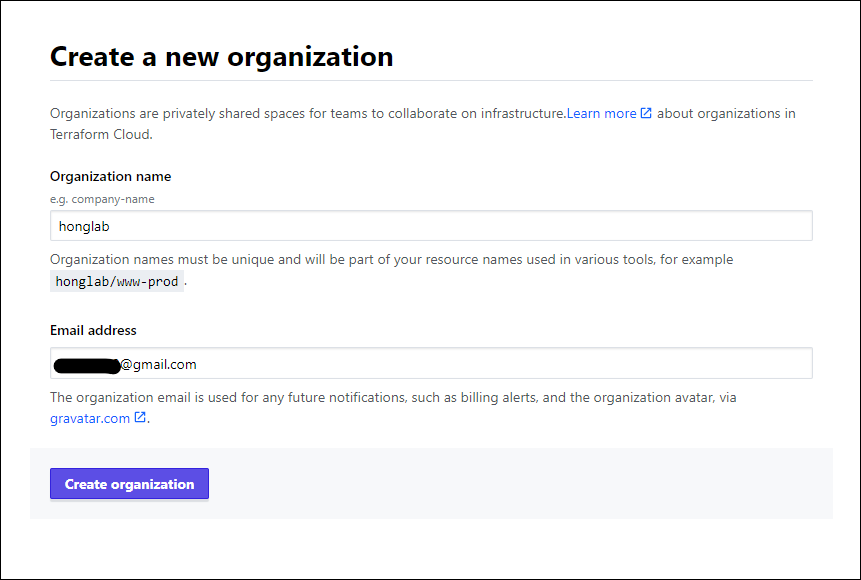
Task: Click the Create organization button
Action: [129, 483]
